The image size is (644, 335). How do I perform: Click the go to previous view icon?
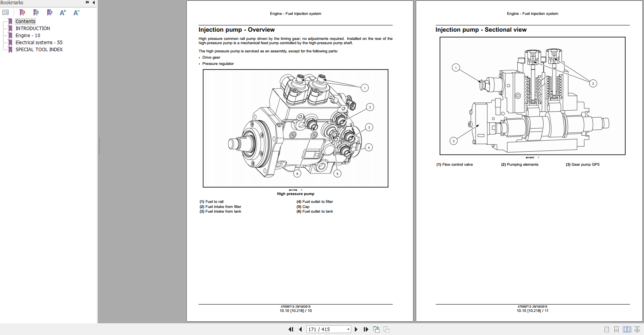[x=376, y=330]
